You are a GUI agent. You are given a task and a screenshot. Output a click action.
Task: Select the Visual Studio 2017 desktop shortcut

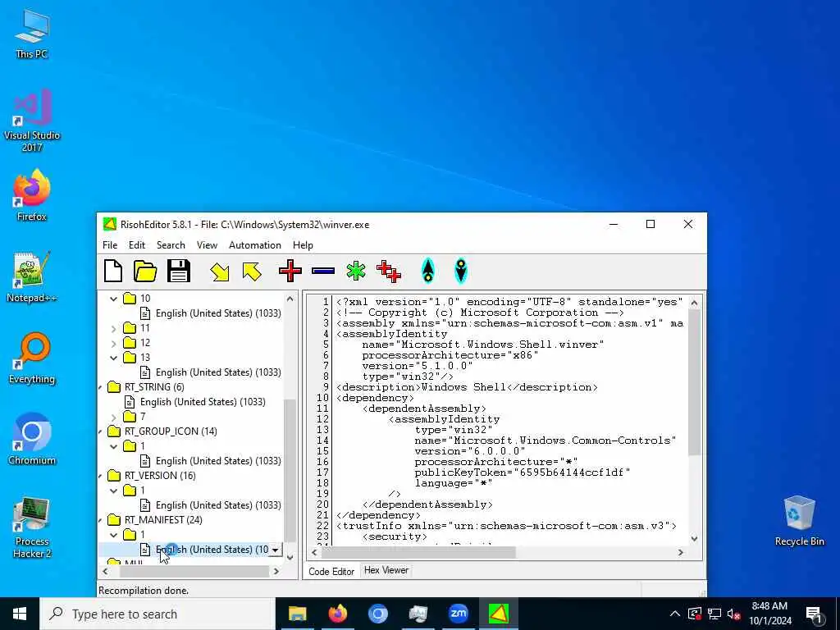point(32,121)
